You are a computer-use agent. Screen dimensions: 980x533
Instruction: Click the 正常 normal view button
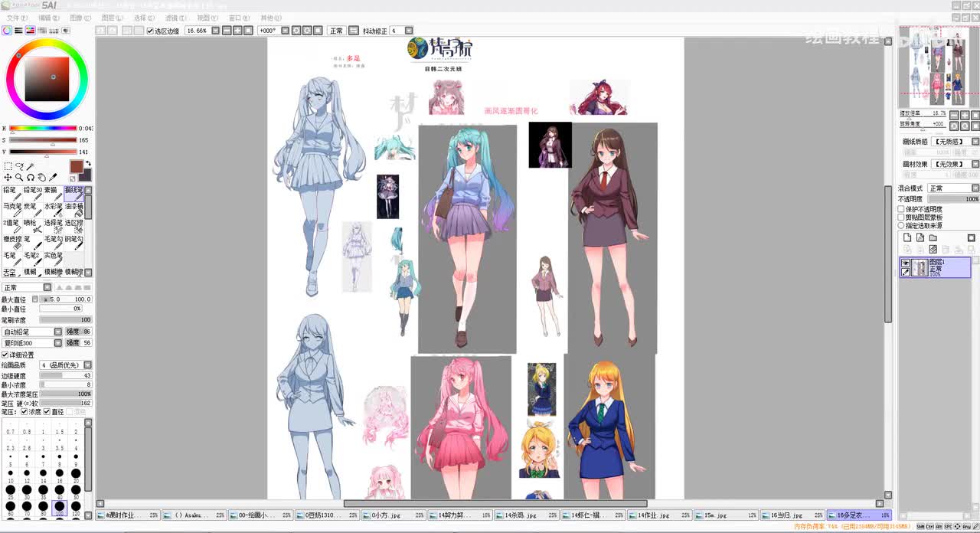[x=336, y=31]
